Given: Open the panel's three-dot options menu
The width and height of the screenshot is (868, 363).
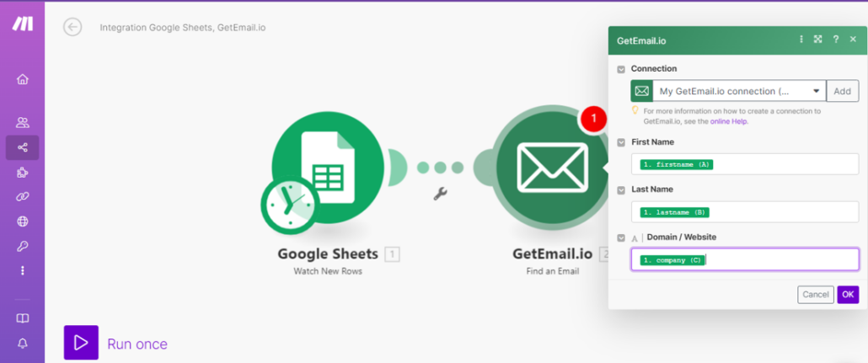Looking at the screenshot, I should (x=801, y=40).
